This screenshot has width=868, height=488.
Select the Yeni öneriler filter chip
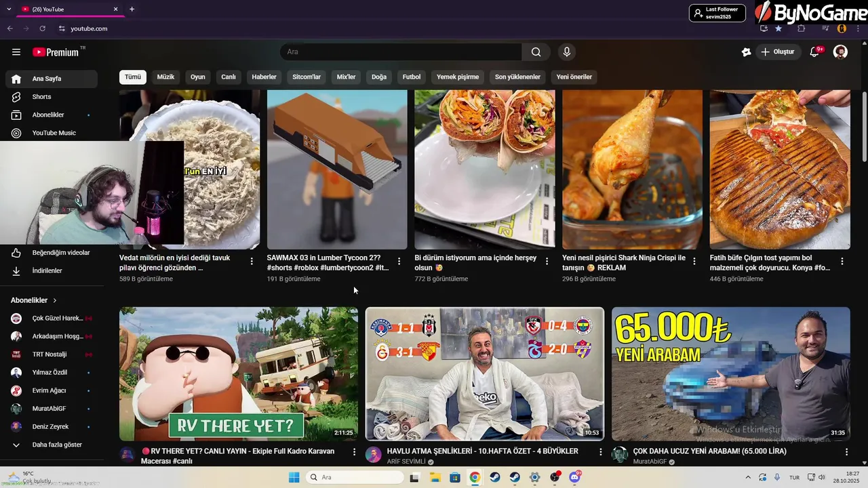point(574,77)
